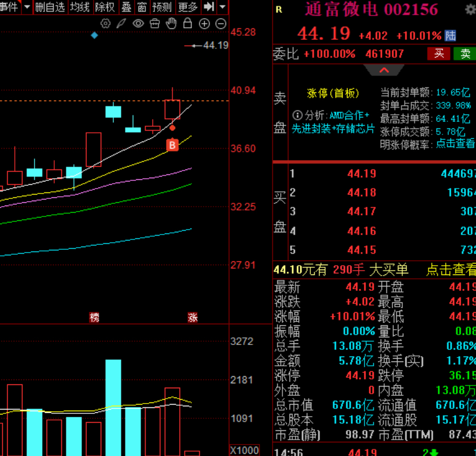Select bid level 3 price 44.17
Screen dimensions: 476x456
(362, 211)
